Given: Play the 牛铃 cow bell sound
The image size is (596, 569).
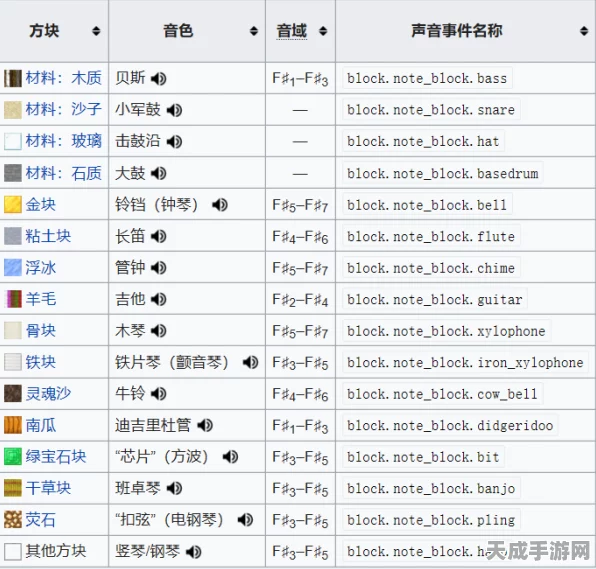Looking at the screenshot, I should click(159, 394).
